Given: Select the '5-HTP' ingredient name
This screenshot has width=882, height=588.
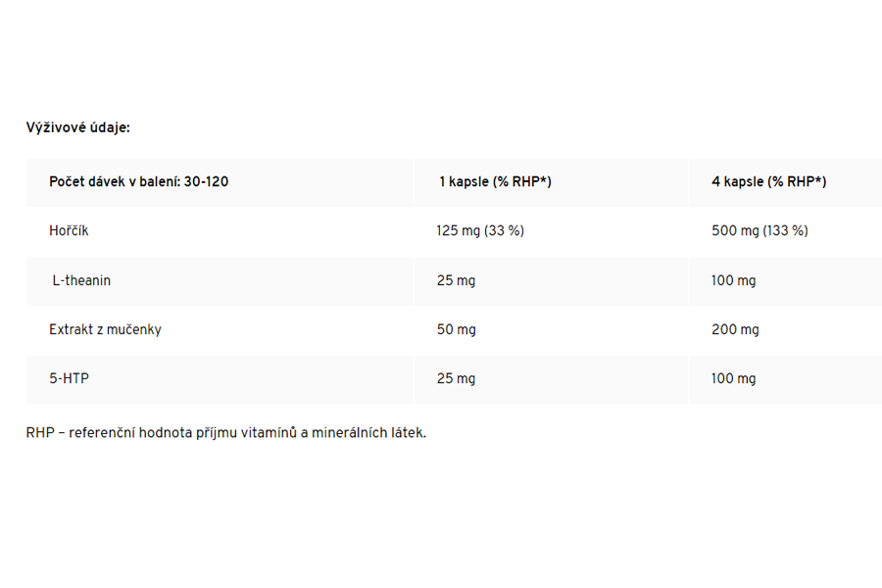Looking at the screenshot, I should [x=69, y=378].
